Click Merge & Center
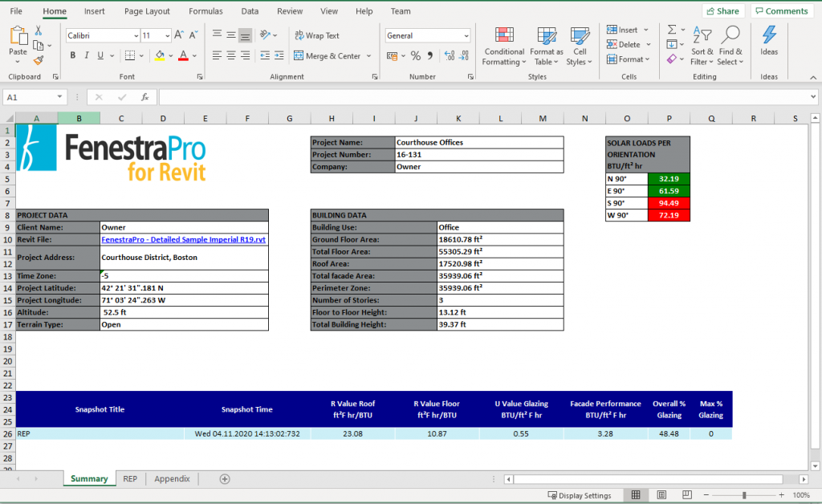This screenshot has width=822, height=504. click(x=328, y=55)
